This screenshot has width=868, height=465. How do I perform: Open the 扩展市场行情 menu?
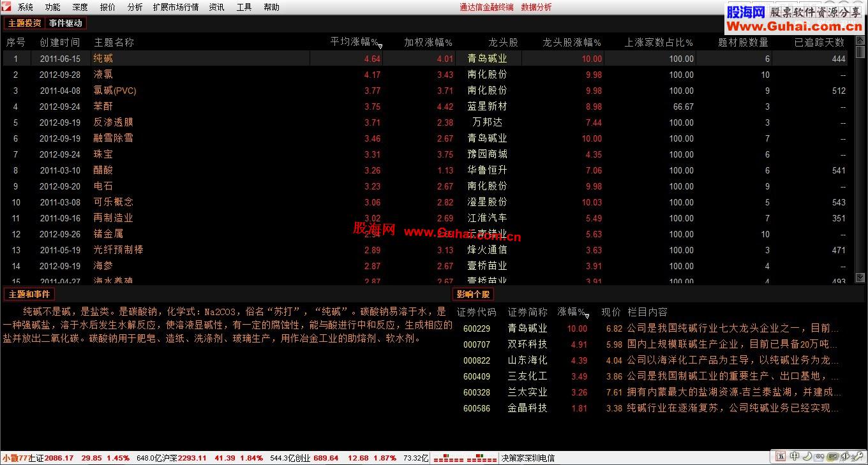pyautogui.click(x=176, y=7)
